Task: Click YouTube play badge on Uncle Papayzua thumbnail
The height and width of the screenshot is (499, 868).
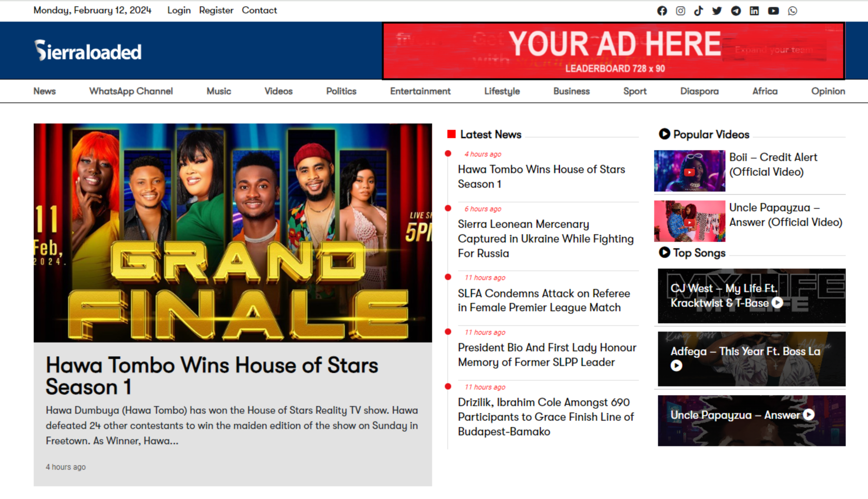Action: point(689,223)
